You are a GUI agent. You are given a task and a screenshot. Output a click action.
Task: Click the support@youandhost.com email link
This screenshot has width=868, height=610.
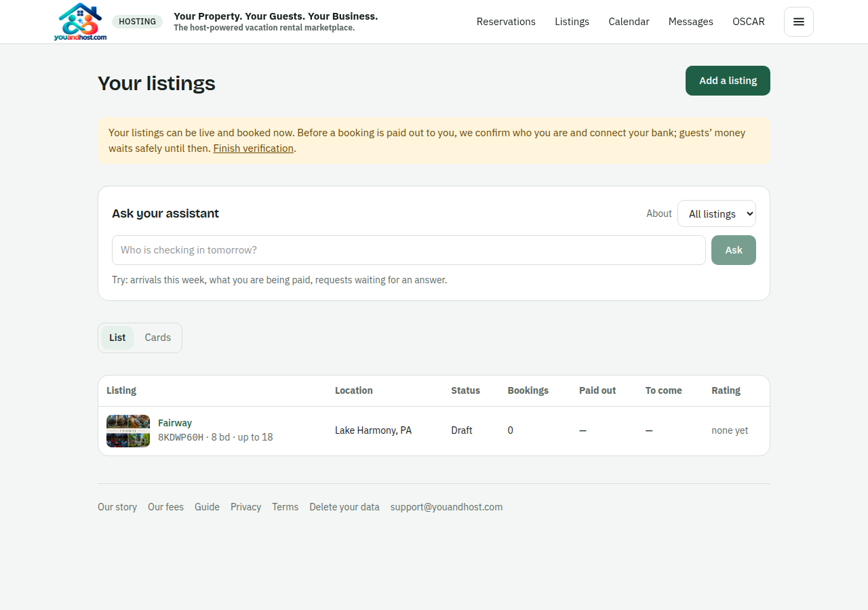[x=446, y=507]
